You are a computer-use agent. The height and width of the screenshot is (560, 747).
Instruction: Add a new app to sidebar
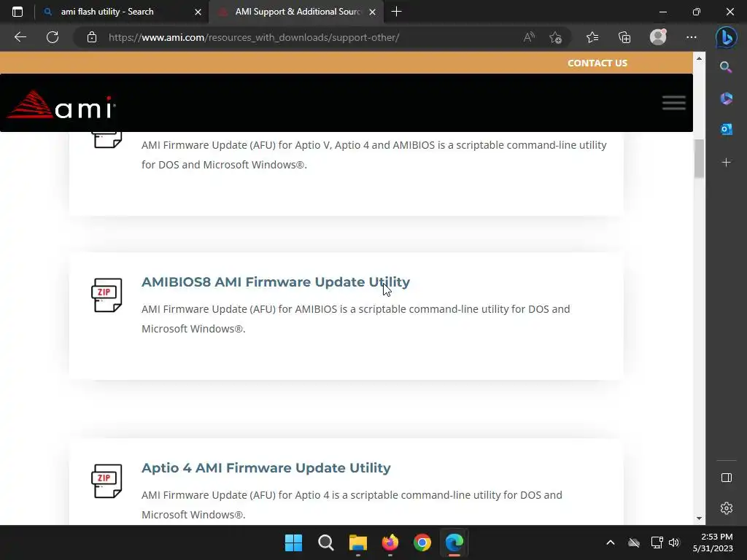click(x=726, y=163)
